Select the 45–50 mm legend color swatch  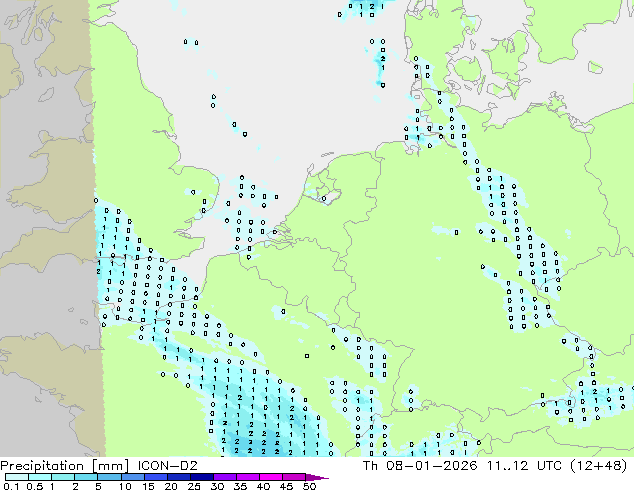pos(294,477)
